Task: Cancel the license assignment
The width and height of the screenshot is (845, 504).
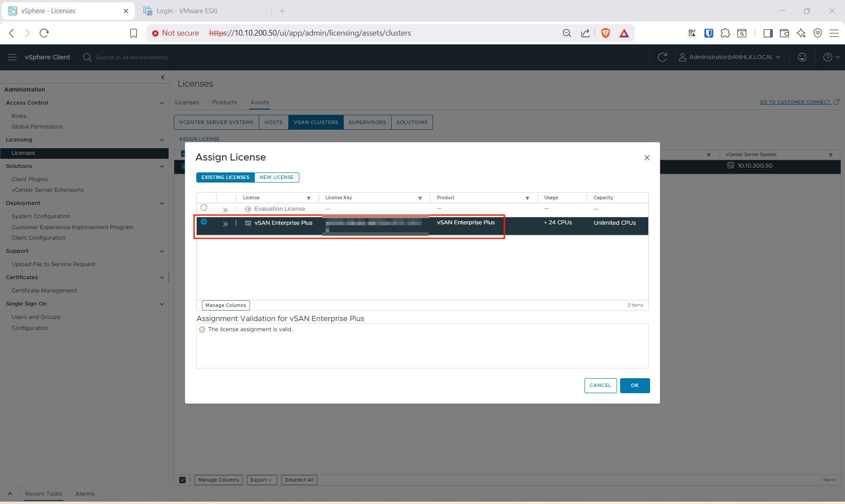Action: [600, 385]
